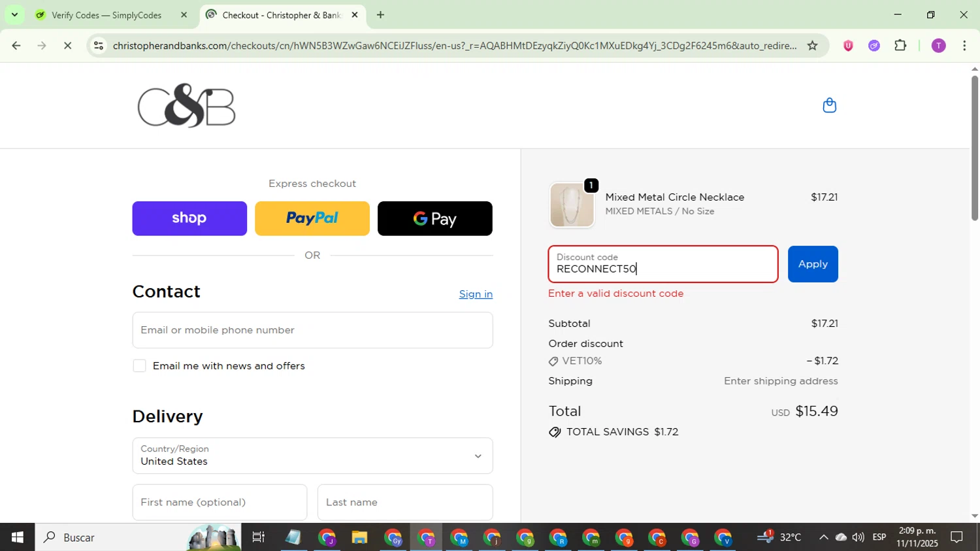
Task: Focus the Last name field
Action: 405,503
